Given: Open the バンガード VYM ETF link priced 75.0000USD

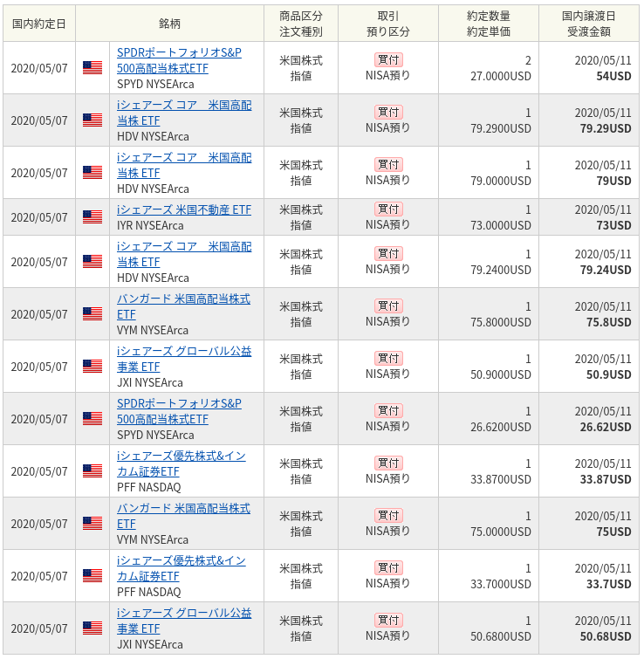Looking at the screenshot, I should coord(183,516).
